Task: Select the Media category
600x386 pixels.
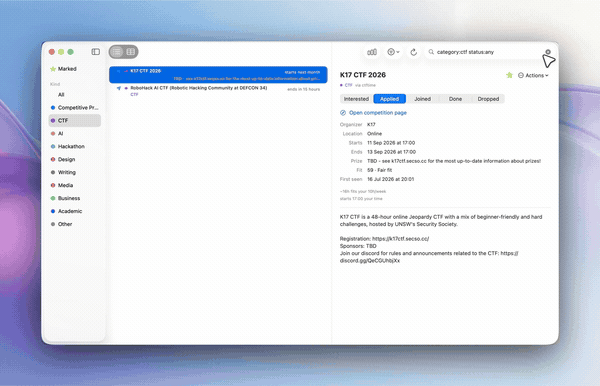Action: click(x=75, y=185)
